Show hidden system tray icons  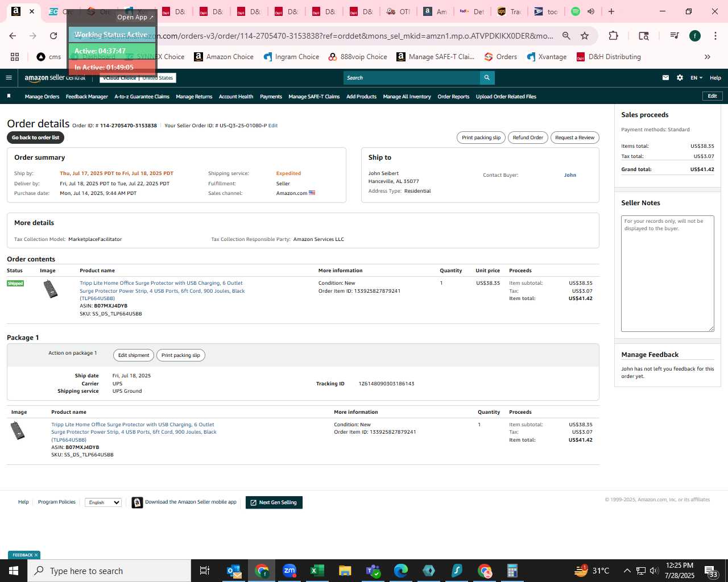coord(627,571)
